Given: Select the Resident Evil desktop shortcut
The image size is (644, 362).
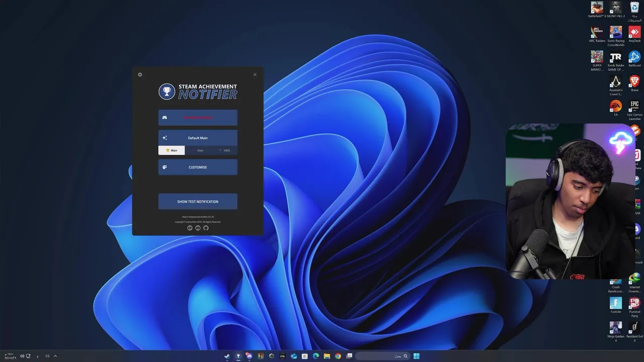Looking at the screenshot, I should pyautogui.click(x=634, y=332).
